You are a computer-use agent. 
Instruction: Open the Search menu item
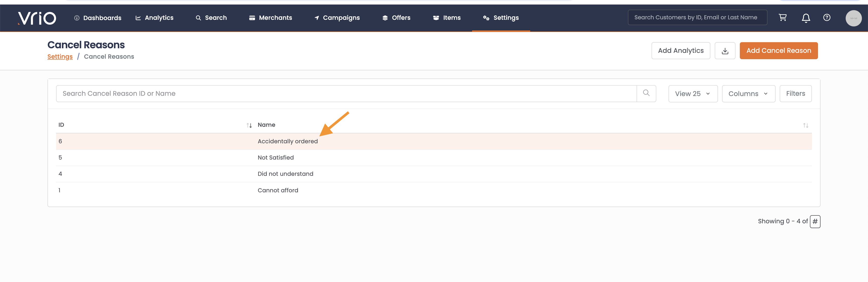[211, 18]
